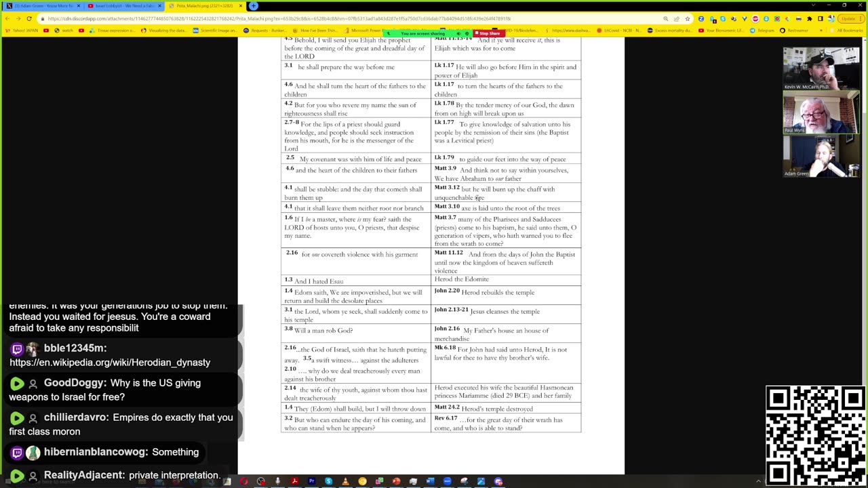
Task: Click the GoodDoggy chat username
Action: (x=75, y=383)
